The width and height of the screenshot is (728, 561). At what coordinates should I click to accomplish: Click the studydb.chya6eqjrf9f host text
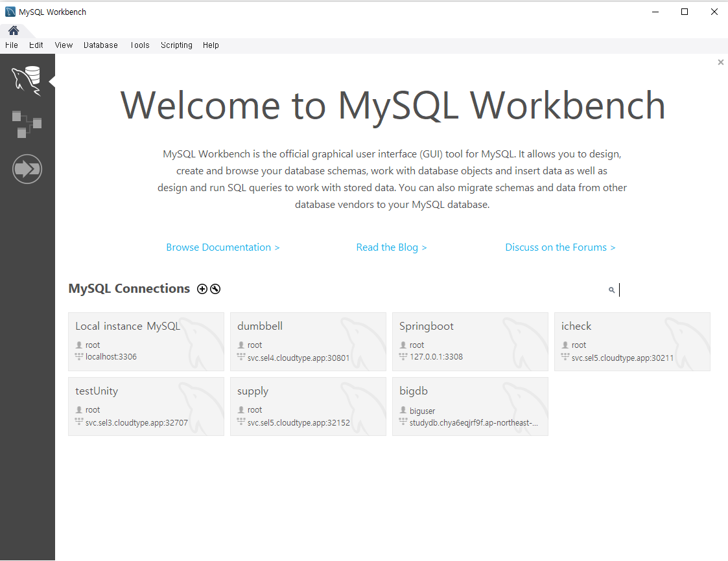(474, 423)
